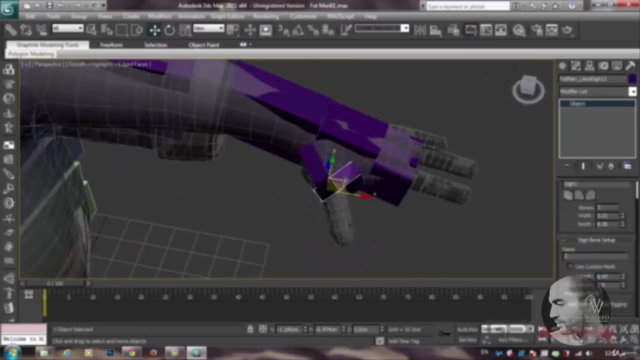
Task: Toggle Use Custom Mesh checkbox
Action: pyautogui.click(x=570, y=267)
